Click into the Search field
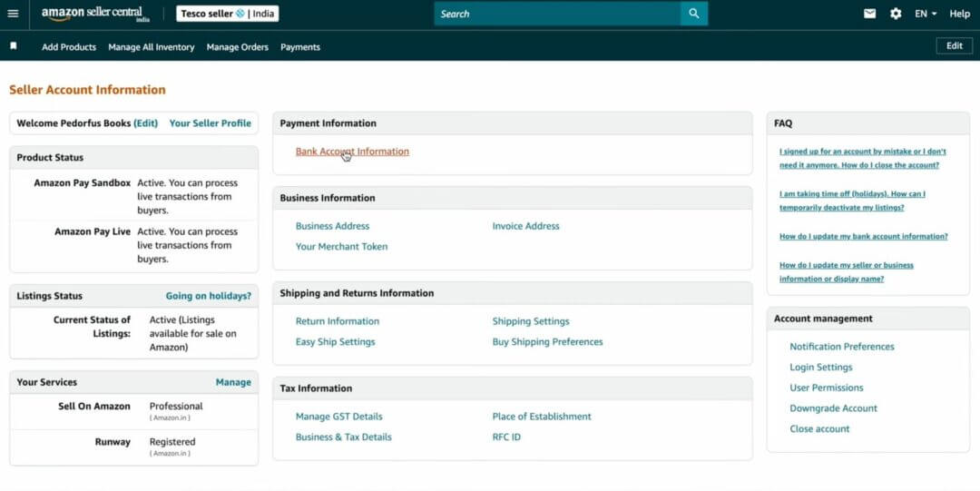This screenshot has width=980, height=491. click(557, 14)
